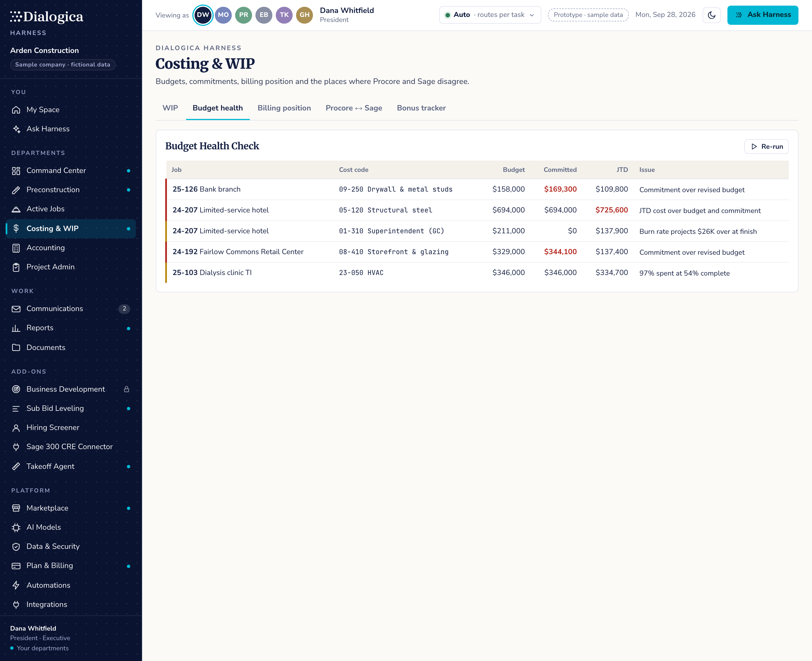Click Plan & Billing card icon
Viewport: 812px width, 661px height.
tap(16, 566)
